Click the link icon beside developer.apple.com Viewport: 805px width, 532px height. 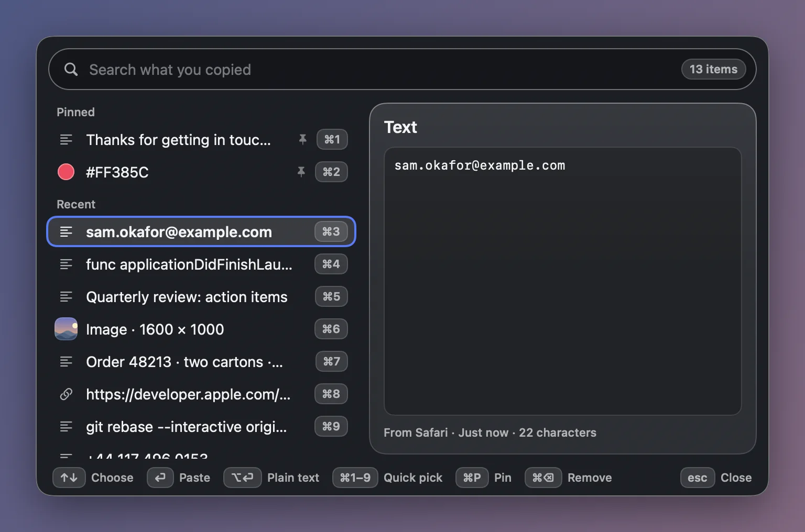click(x=66, y=394)
